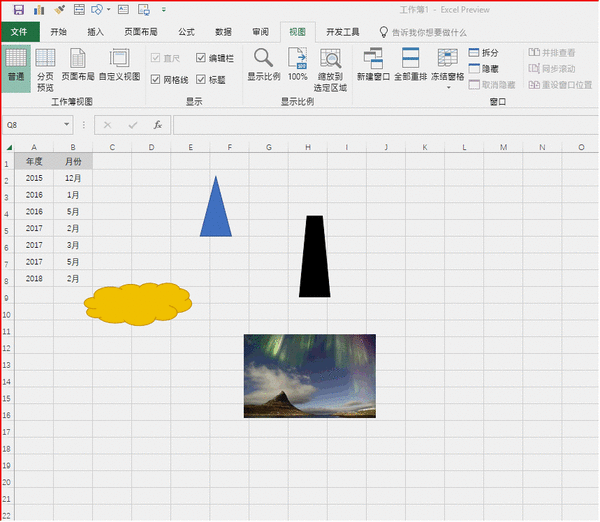Image resolution: width=600 pixels, height=522 pixels.
Task: Select the aurora mountain picture
Action: click(309, 376)
